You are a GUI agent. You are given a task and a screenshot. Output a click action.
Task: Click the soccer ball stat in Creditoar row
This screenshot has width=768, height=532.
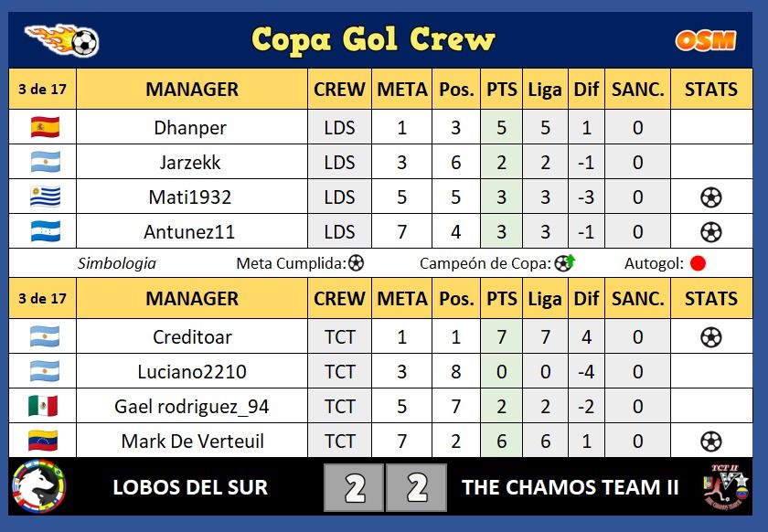tap(710, 337)
